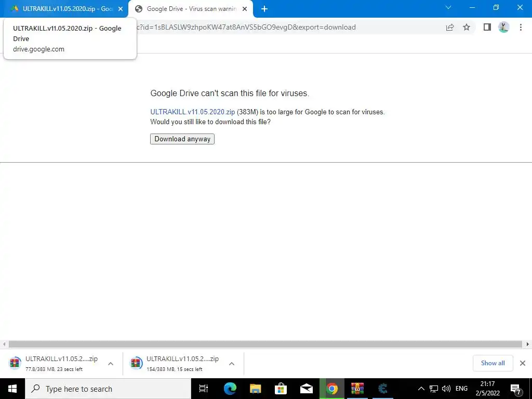
Task: Open the tab search dropdown arrow
Action: 448,7
